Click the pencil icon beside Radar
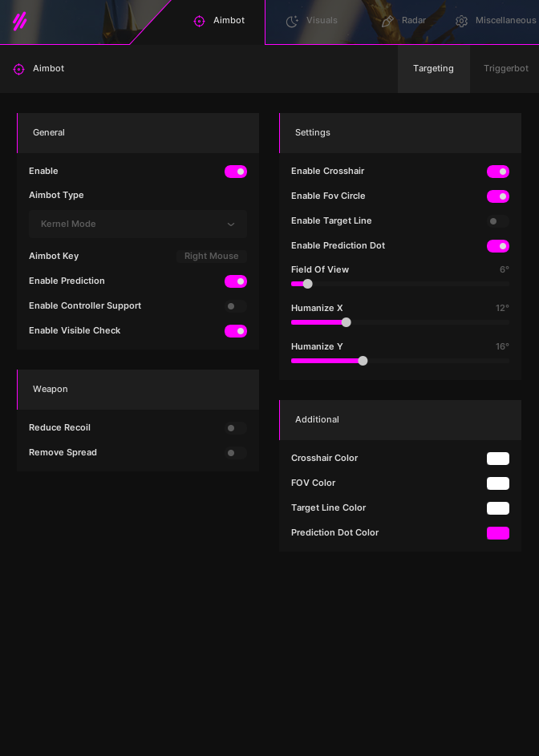 [387, 21]
